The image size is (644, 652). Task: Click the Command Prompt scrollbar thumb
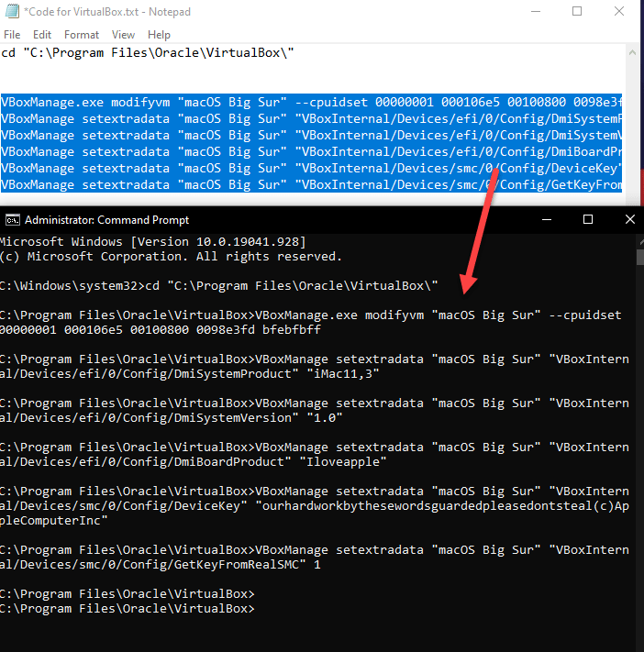click(639, 257)
